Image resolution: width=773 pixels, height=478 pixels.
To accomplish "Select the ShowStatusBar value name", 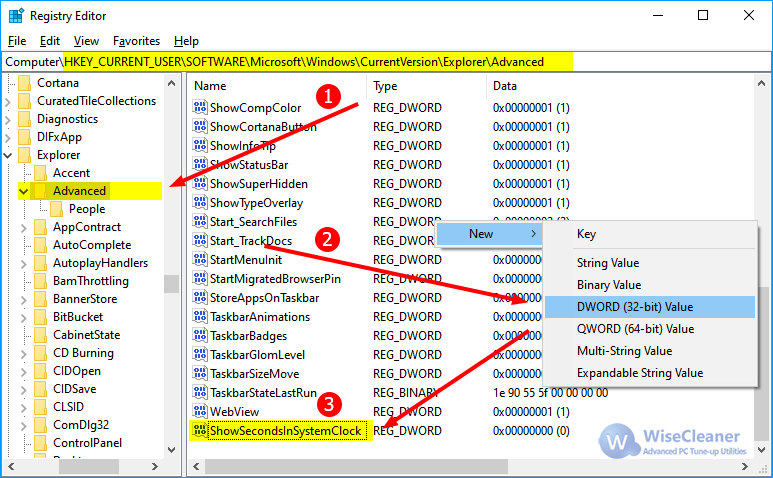I will [x=249, y=165].
